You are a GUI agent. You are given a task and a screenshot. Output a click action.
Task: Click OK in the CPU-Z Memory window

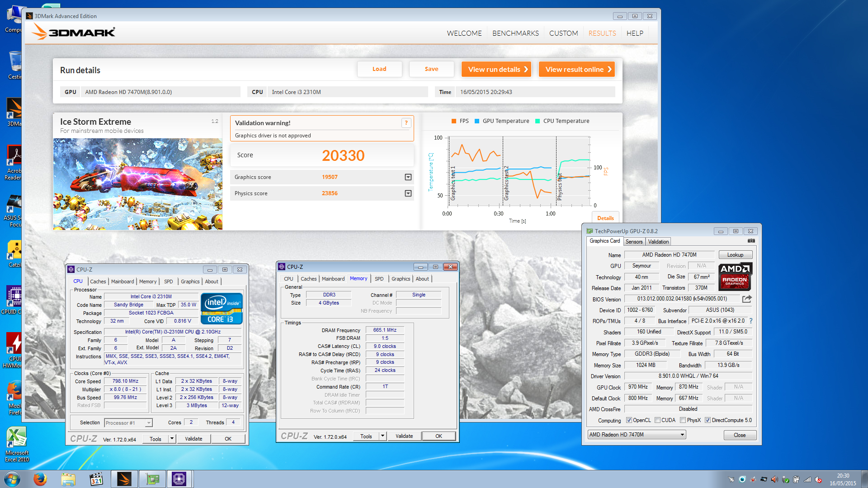point(439,436)
